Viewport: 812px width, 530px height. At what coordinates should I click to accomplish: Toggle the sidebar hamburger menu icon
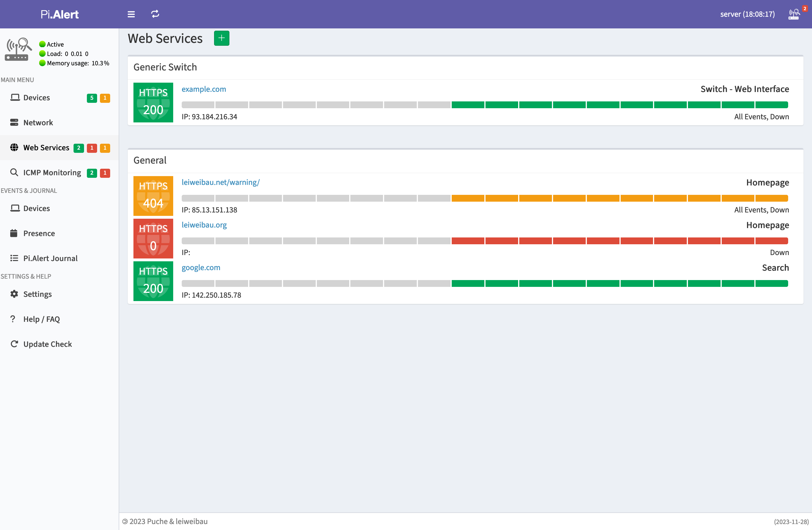click(131, 14)
